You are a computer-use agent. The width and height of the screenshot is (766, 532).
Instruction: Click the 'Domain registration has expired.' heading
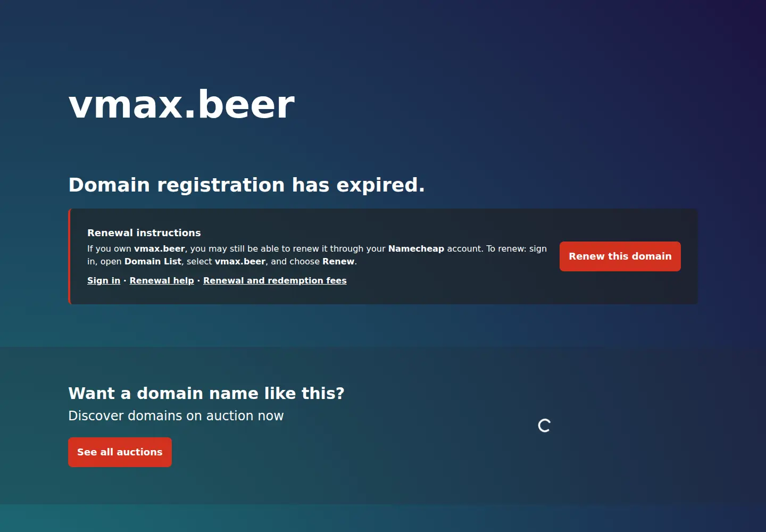click(x=246, y=185)
